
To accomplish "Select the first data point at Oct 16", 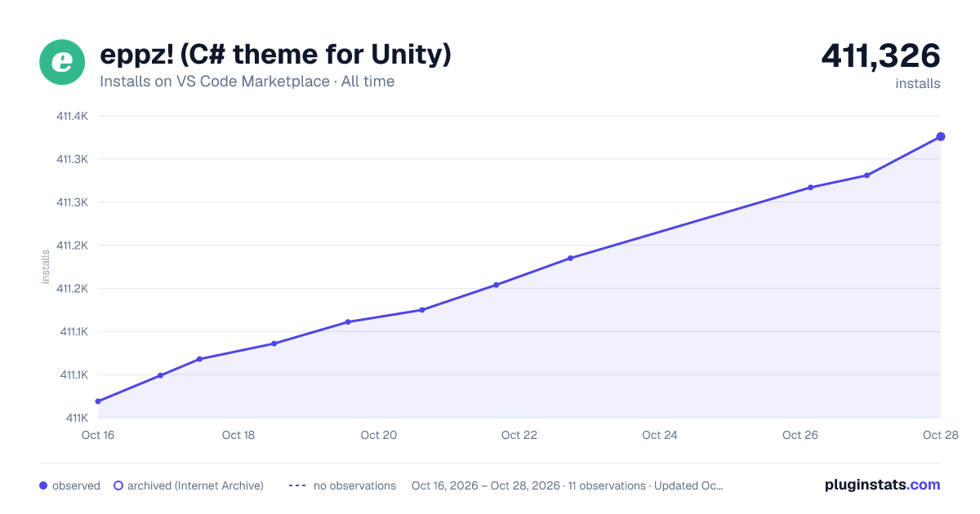I will [98, 401].
